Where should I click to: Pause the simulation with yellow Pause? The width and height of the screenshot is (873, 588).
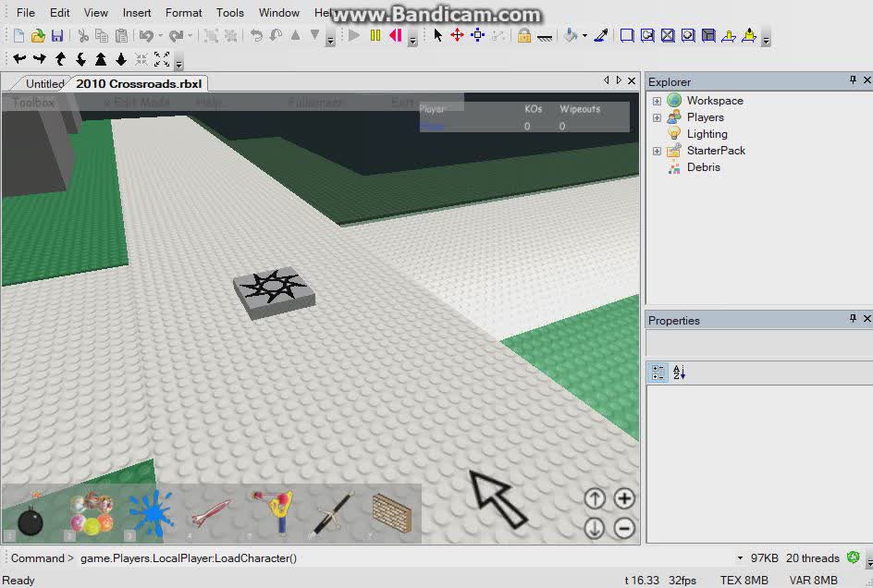tap(375, 36)
